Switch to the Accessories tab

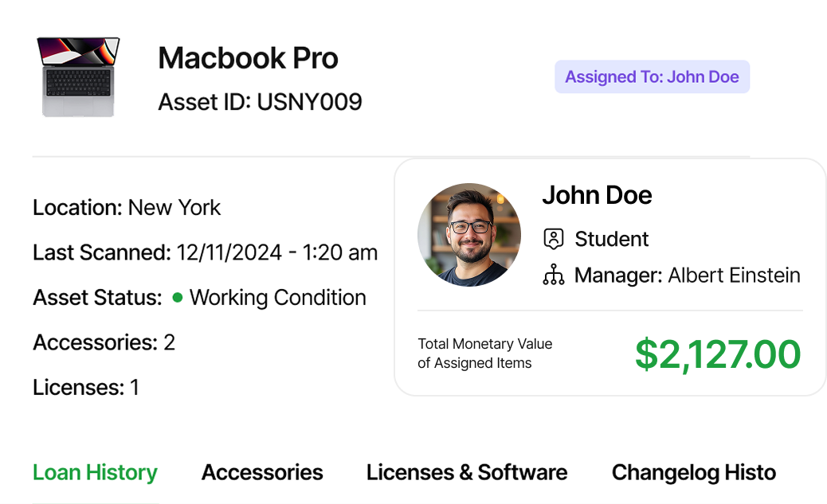tap(262, 472)
